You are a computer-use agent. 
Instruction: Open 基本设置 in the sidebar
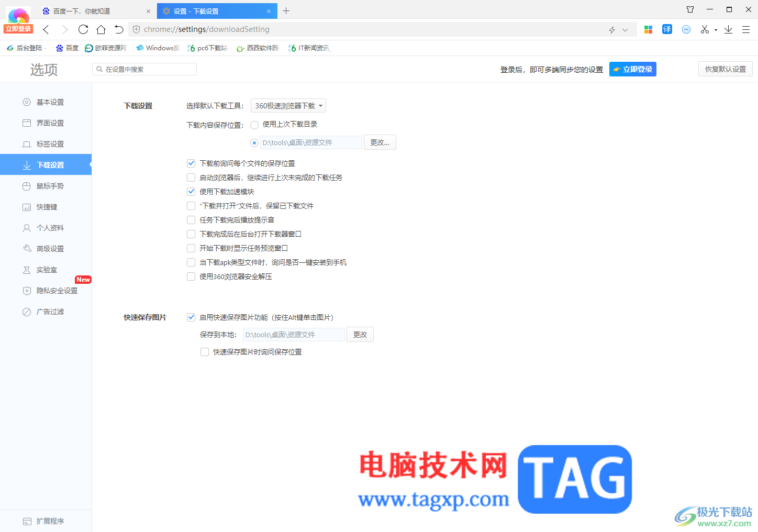[46, 102]
